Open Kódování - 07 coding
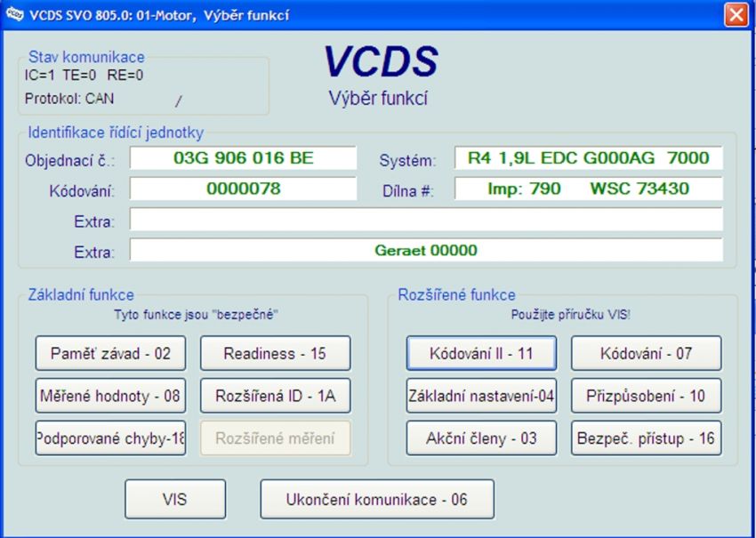The height and width of the screenshot is (538, 756). [646, 353]
